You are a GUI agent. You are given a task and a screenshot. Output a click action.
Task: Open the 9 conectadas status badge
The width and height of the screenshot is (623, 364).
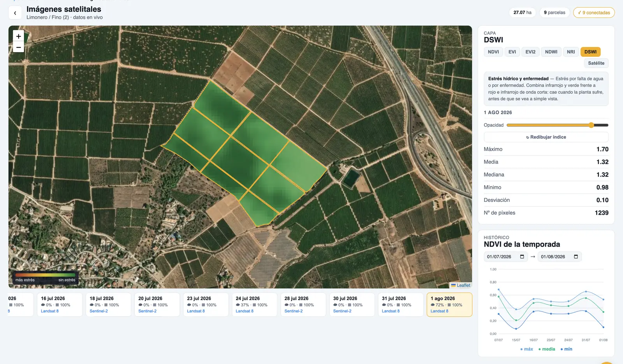(594, 12)
